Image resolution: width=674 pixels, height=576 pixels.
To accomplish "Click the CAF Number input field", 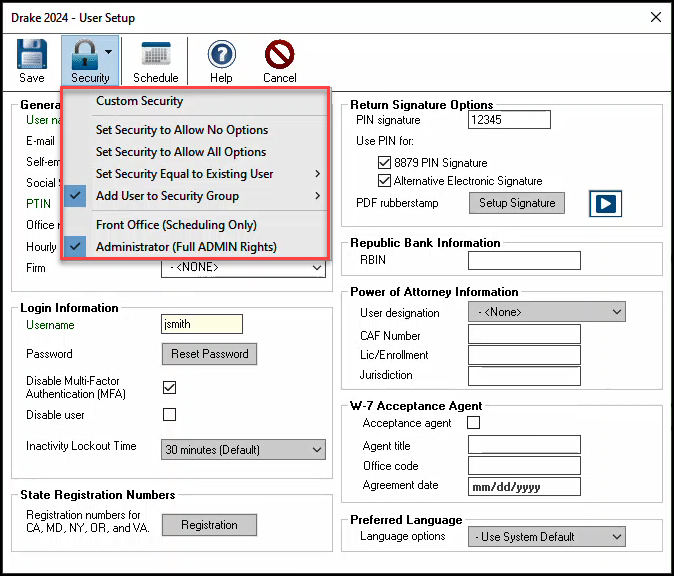I will (x=524, y=334).
